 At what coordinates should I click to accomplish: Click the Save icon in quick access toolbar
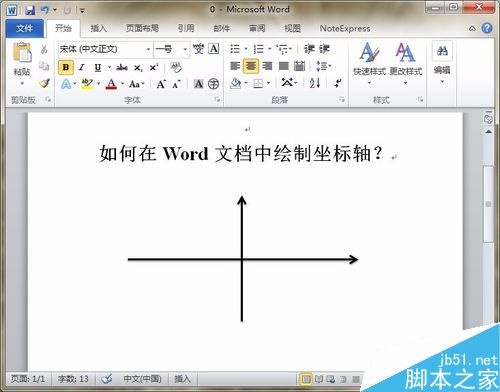point(30,10)
